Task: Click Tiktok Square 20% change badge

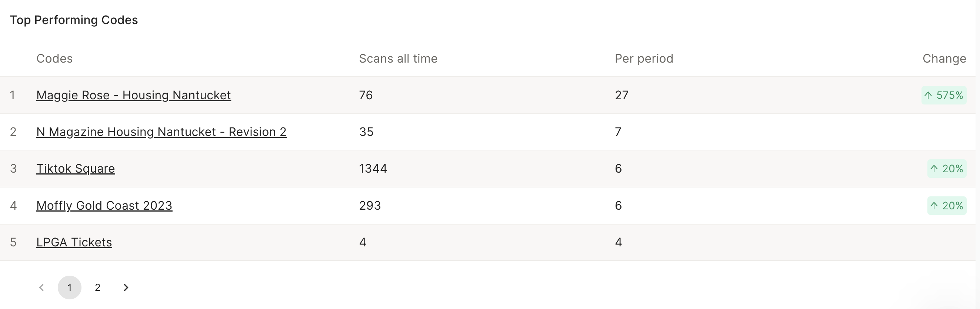Action: click(947, 169)
